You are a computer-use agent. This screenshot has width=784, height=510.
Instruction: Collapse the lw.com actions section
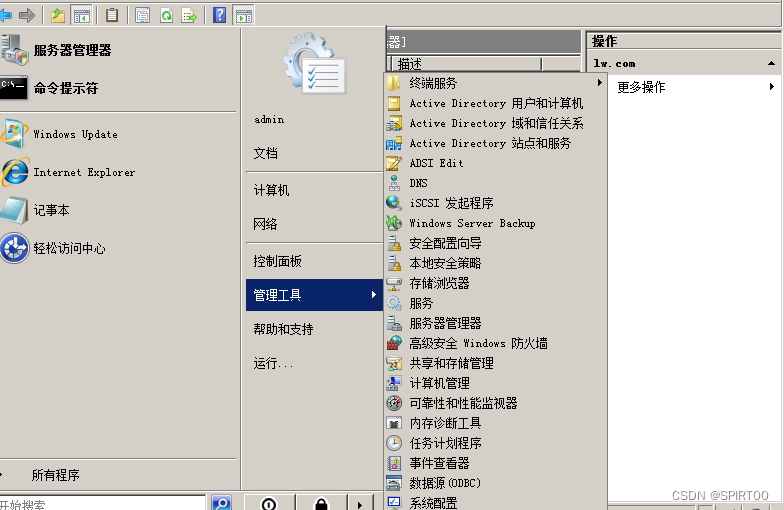pyautogui.click(x=771, y=64)
